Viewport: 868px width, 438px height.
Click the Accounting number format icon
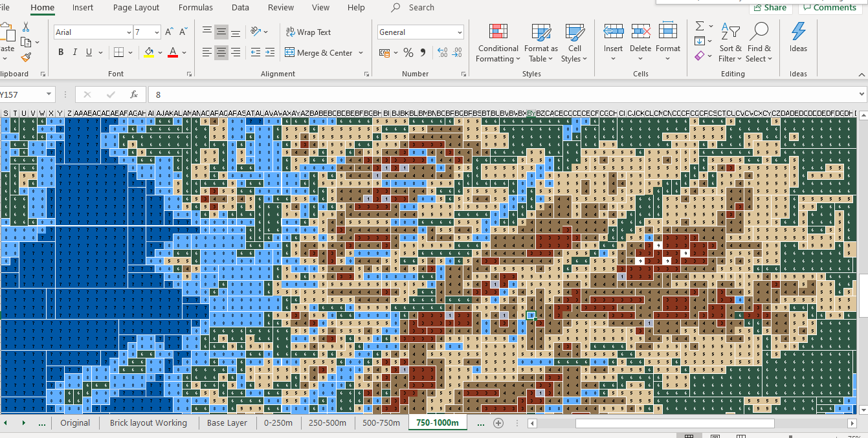(x=384, y=52)
